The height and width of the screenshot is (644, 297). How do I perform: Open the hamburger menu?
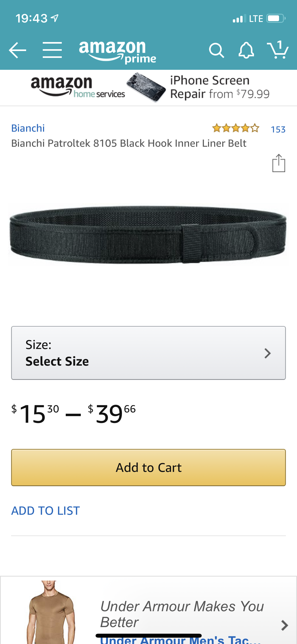[x=52, y=50]
